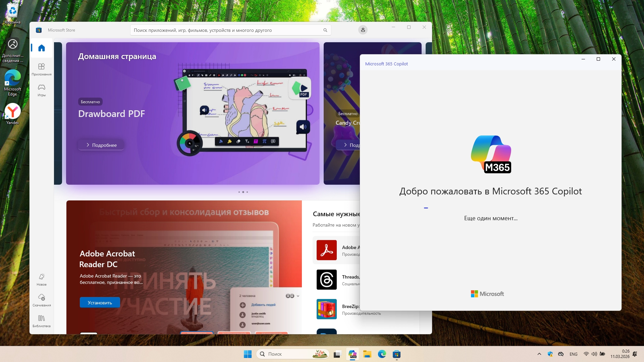The image size is (644, 362).
Task: Click the search magnifier icon in Store
Action: tap(325, 30)
